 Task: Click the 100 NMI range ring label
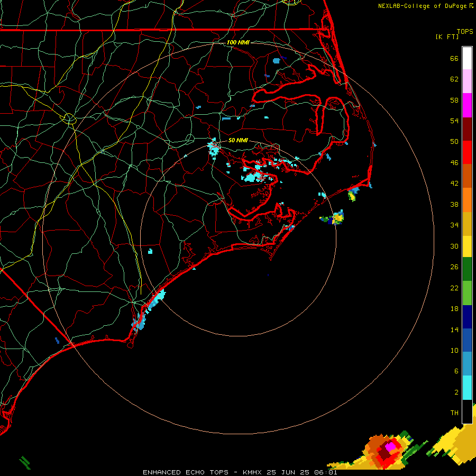tap(238, 42)
